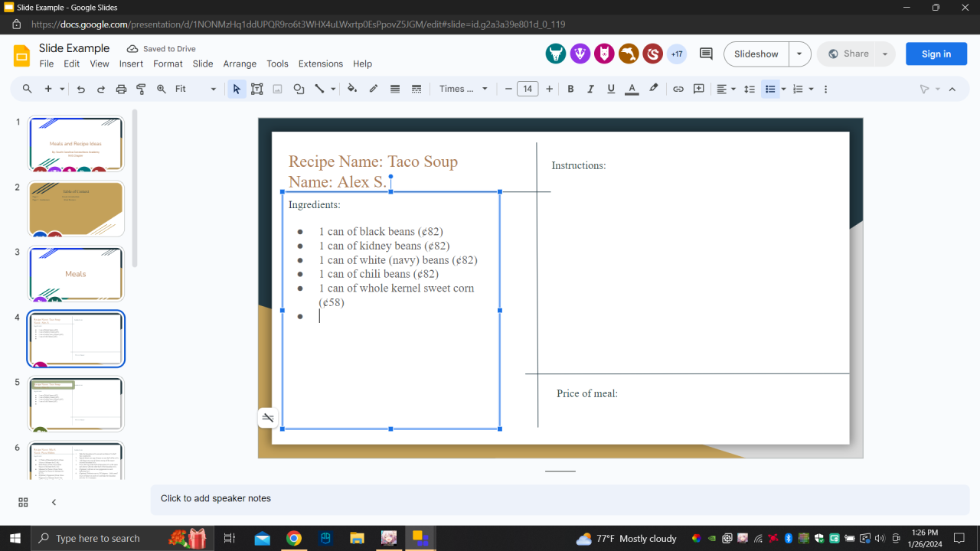This screenshot has width=980, height=551.
Task: Toggle underline formatting
Action: point(611,89)
